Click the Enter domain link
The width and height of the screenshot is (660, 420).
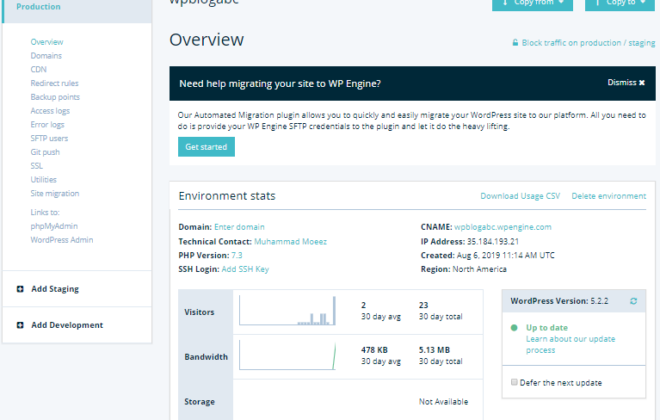tap(239, 227)
